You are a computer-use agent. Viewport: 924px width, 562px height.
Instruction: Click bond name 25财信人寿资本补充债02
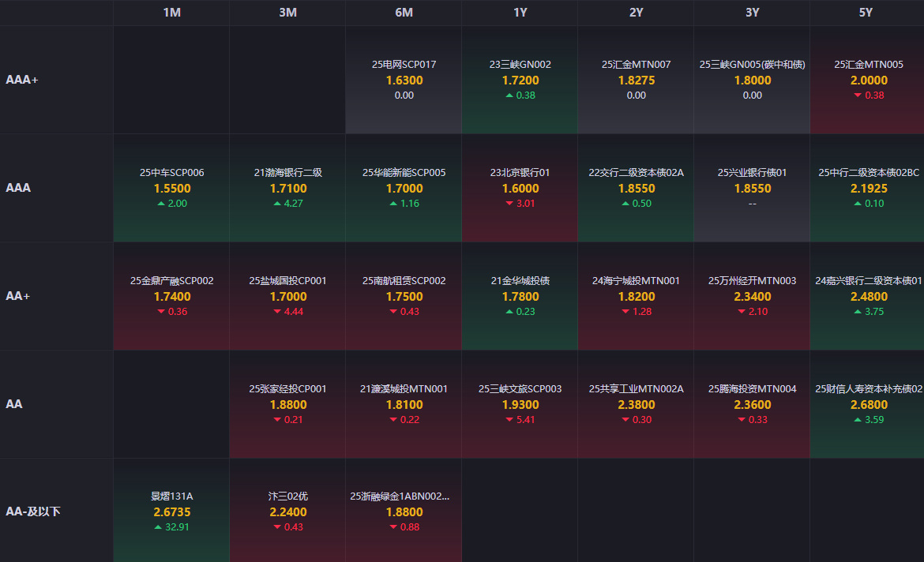click(869, 389)
